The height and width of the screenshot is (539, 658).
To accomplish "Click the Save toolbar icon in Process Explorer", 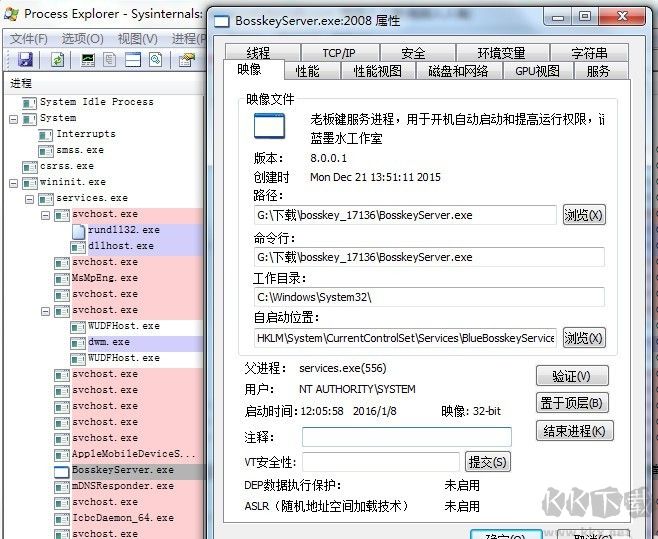I will coord(25,60).
